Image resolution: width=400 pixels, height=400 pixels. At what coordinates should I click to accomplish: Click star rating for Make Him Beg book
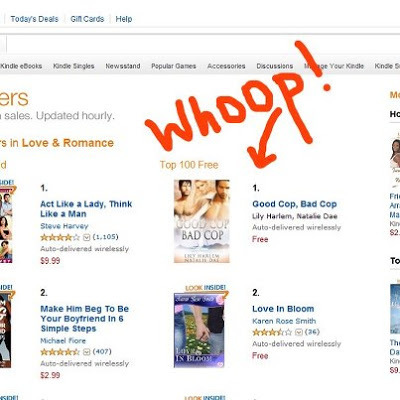coord(60,352)
